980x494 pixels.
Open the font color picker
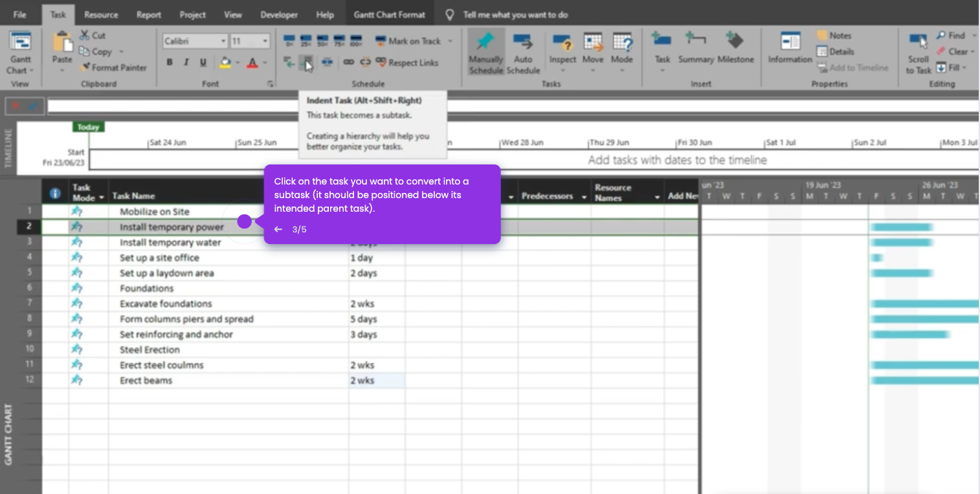coord(251,62)
